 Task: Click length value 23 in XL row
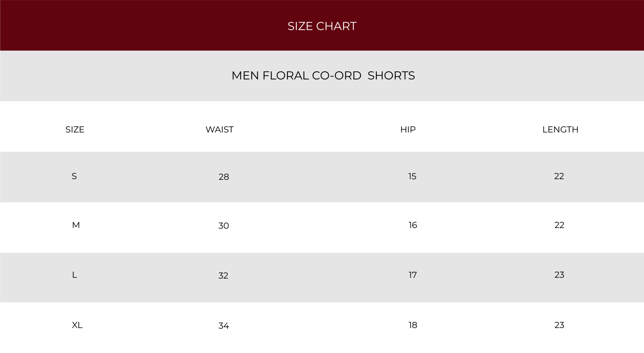tap(559, 325)
